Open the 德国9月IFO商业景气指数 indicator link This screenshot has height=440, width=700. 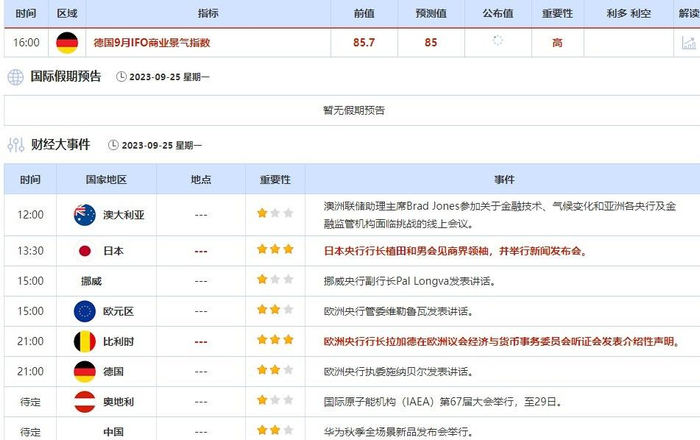(151, 43)
